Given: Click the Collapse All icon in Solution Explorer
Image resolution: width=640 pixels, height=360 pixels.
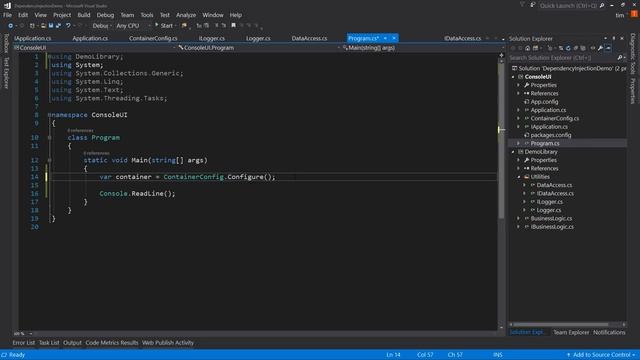Looking at the screenshot, I should (x=576, y=48).
